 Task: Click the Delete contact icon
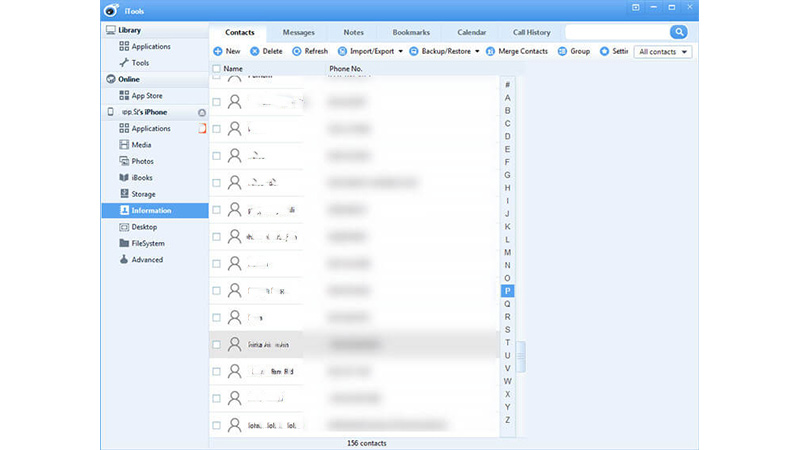point(255,51)
